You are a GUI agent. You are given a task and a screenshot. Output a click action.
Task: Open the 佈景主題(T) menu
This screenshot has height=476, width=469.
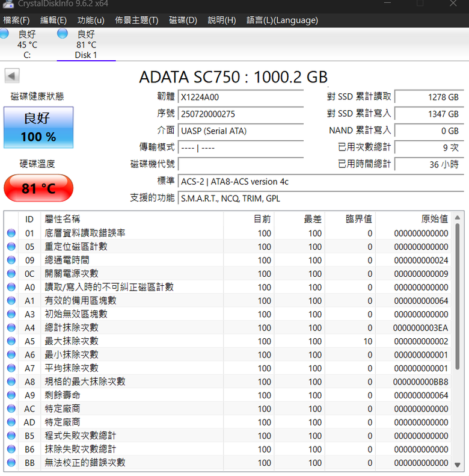(136, 20)
